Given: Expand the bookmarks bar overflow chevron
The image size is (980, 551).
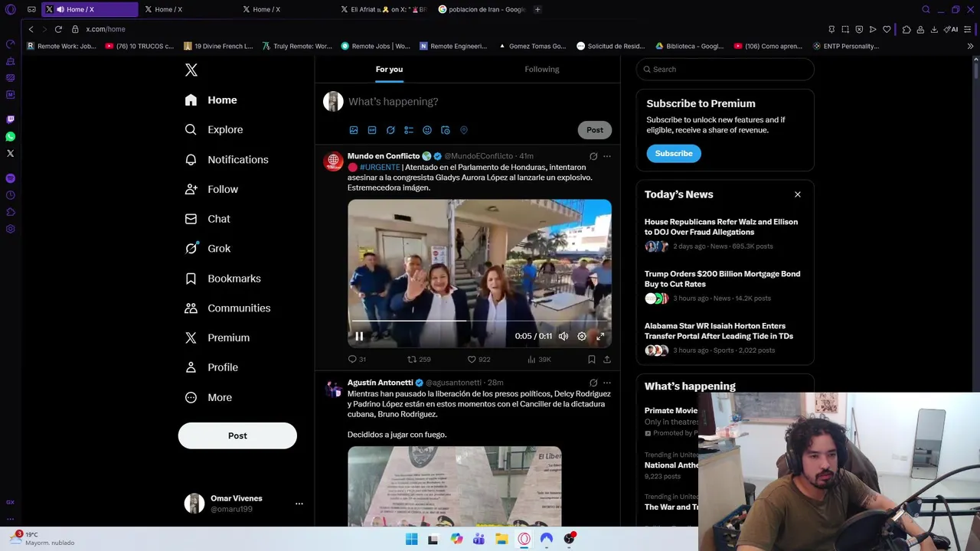Looking at the screenshot, I should (x=970, y=46).
